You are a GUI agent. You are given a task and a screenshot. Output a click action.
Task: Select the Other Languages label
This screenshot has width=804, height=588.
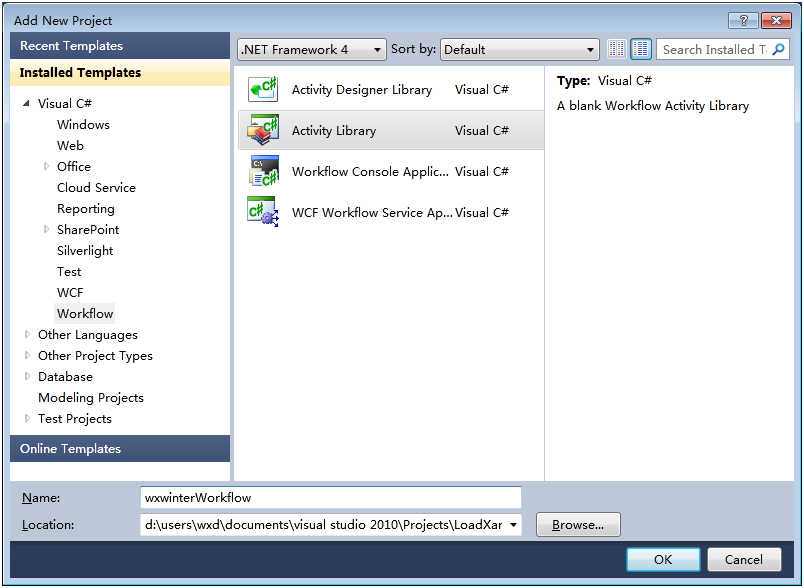(88, 335)
